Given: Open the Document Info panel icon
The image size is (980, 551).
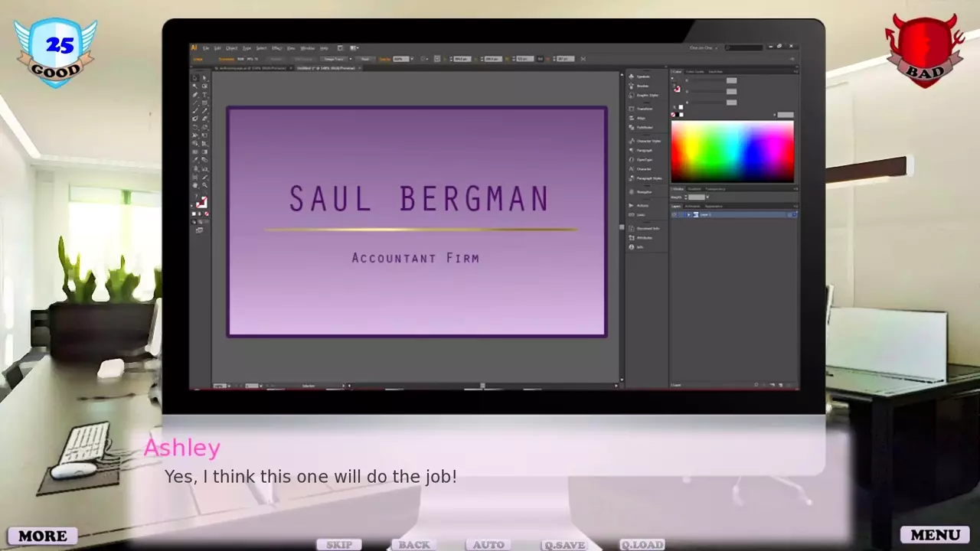Looking at the screenshot, I should pos(632,228).
